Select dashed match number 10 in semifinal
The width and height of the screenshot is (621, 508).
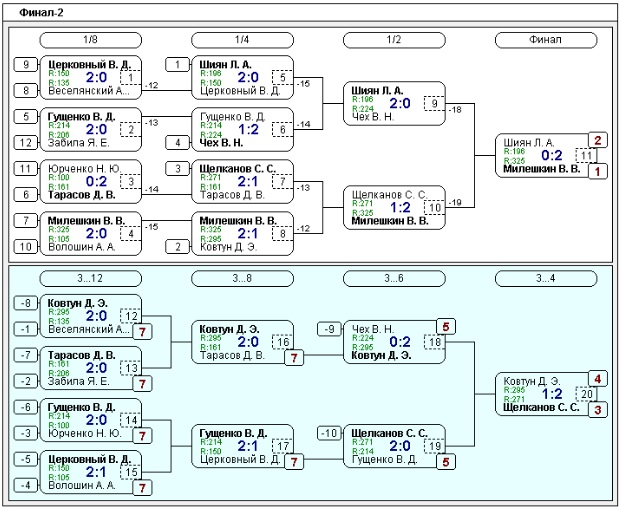pos(434,207)
